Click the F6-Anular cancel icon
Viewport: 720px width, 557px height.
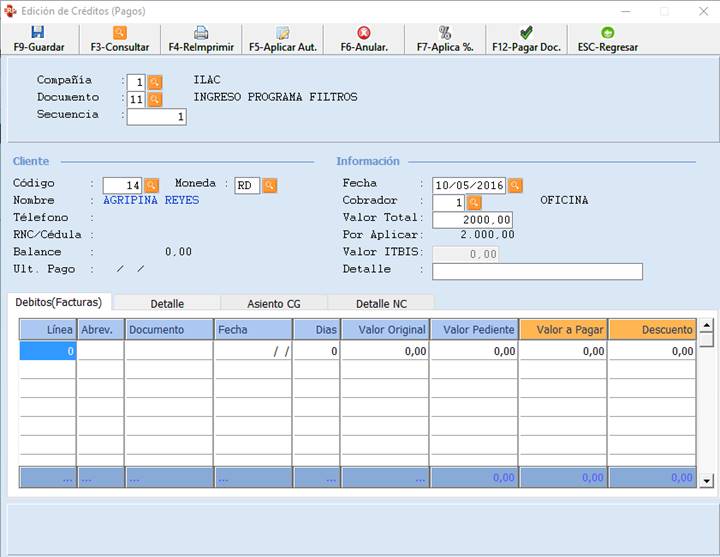point(363,33)
